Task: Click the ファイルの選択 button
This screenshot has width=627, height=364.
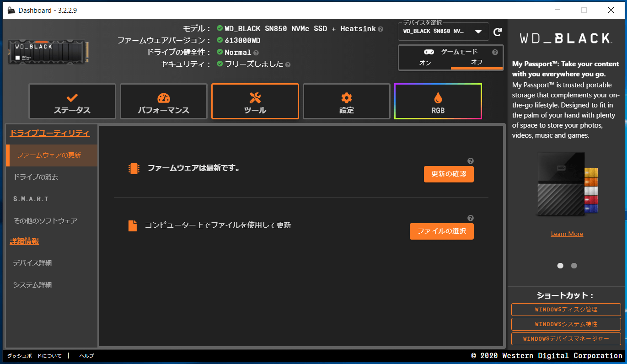Action: [x=442, y=231]
